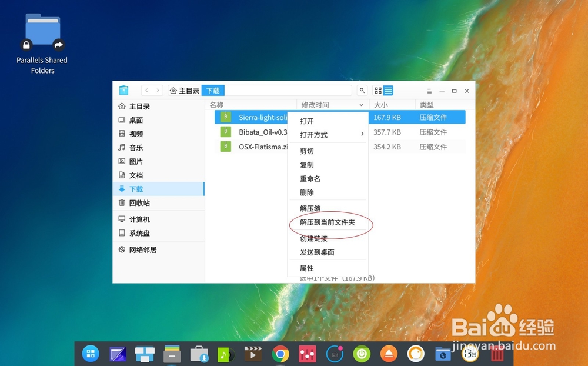Open the app launcher from the dock
Screen dimensions: 588x366
[x=90, y=354]
